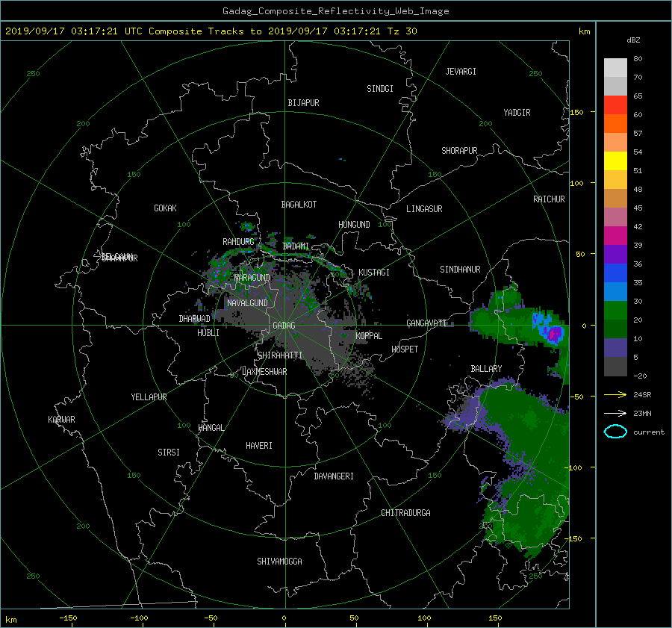Click the intense purple storm cell near Raichur
672x628 pixels.
(x=554, y=333)
